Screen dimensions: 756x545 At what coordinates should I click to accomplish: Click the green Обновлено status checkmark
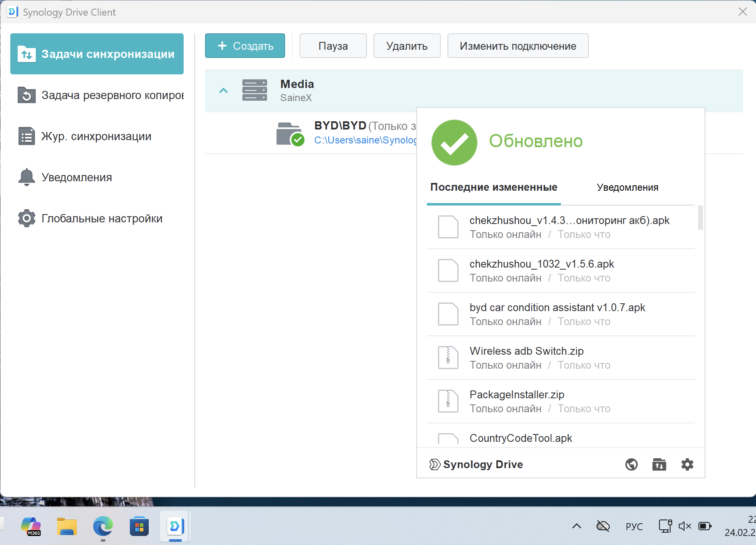(454, 143)
